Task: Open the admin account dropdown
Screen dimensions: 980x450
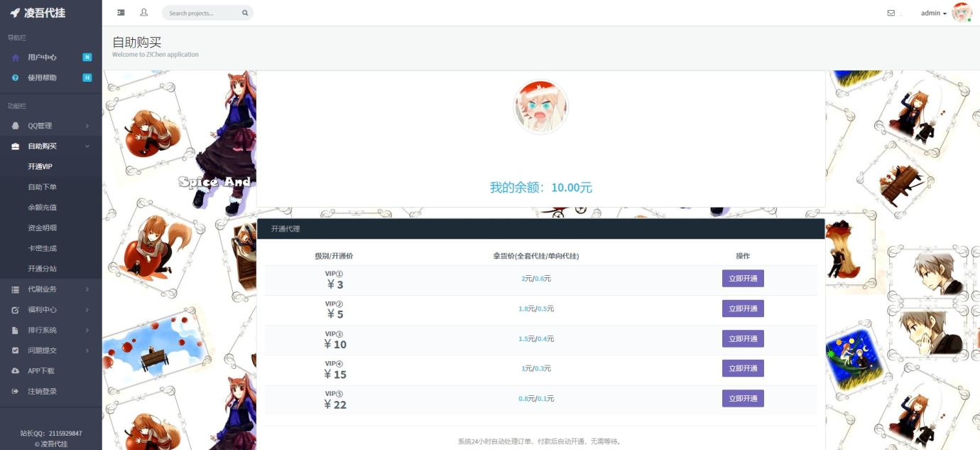Action: (x=934, y=13)
